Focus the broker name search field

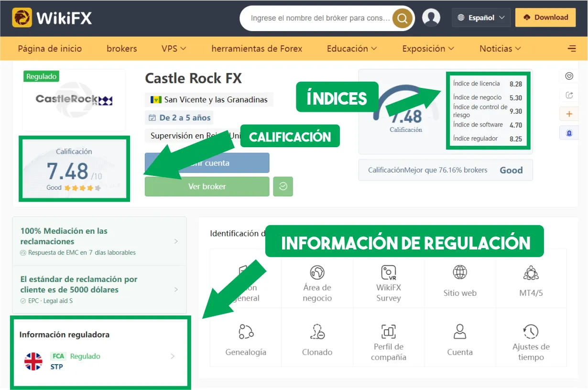tap(320, 18)
